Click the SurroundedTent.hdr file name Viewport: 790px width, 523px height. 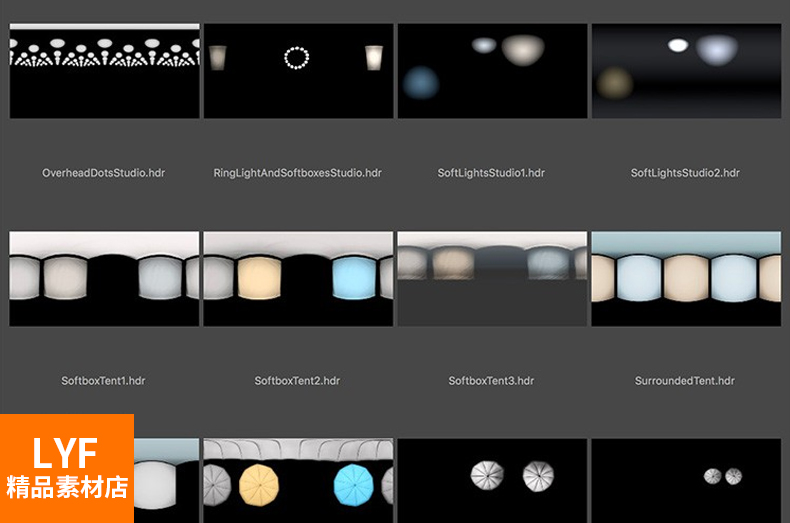pos(685,381)
